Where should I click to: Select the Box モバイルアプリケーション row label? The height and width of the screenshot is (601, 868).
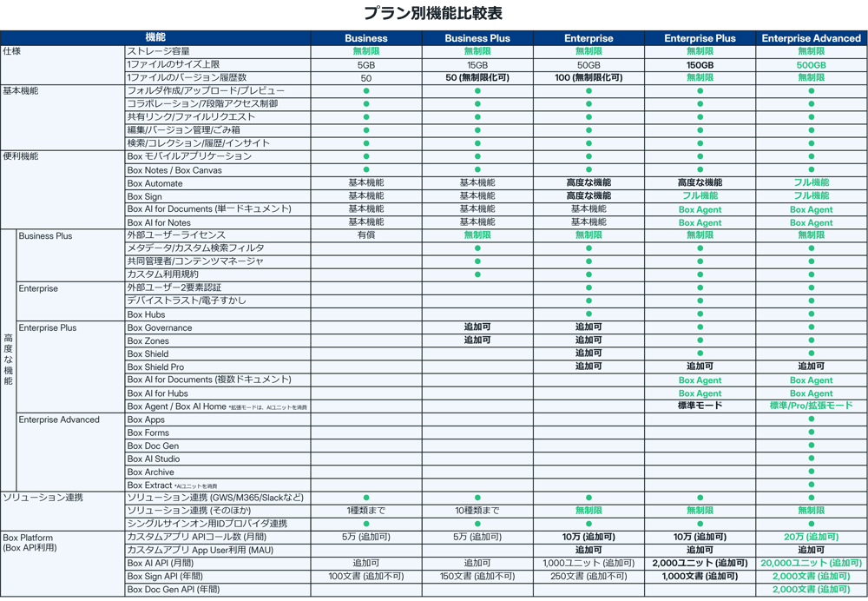click(189, 156)
